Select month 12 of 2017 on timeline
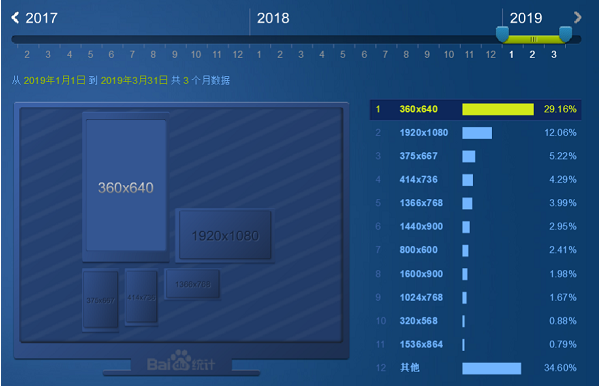599x386 pixels. [x=238, y=55]
